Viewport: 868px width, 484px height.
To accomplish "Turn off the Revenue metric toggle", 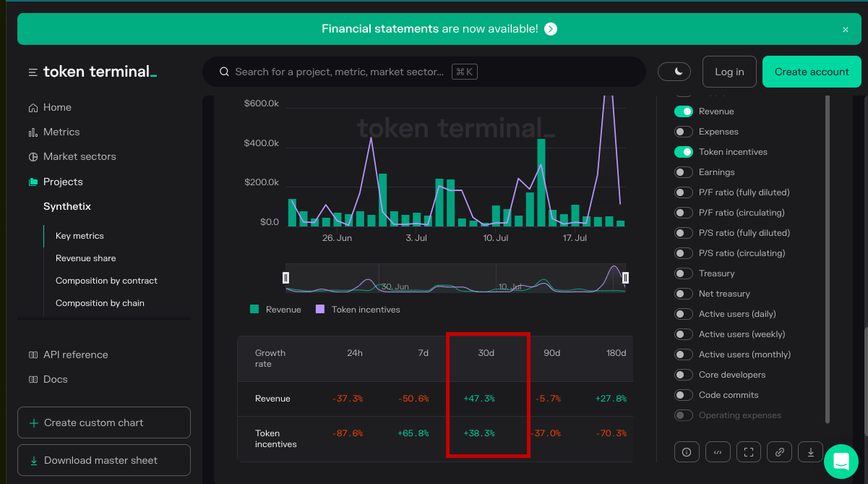I will 684,111.
